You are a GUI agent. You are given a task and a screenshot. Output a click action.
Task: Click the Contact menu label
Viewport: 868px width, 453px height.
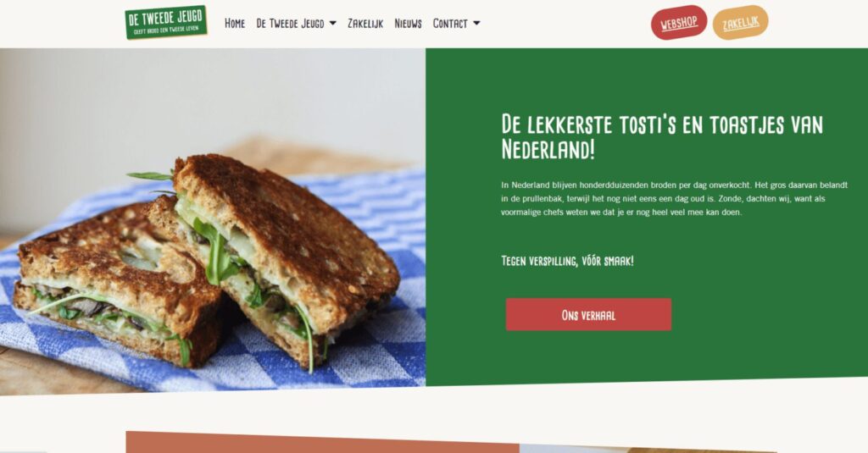pos(450,23)
